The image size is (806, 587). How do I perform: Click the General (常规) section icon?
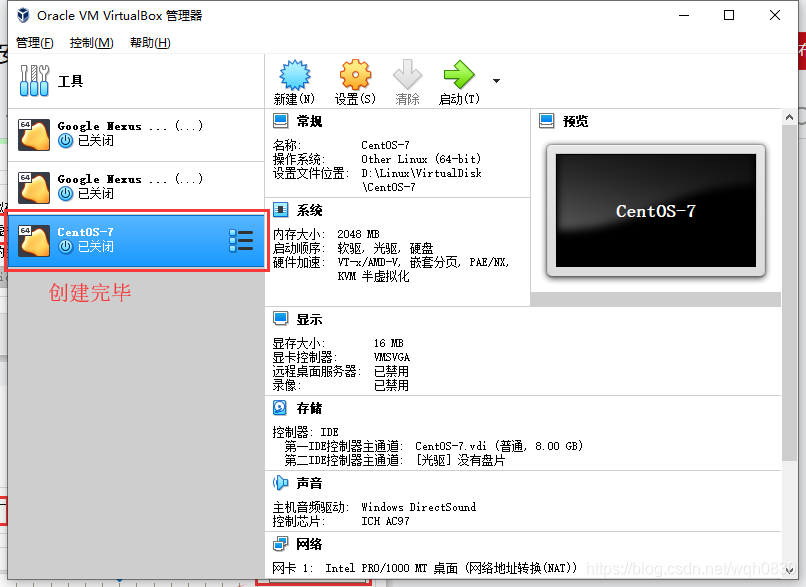[281, 121]
